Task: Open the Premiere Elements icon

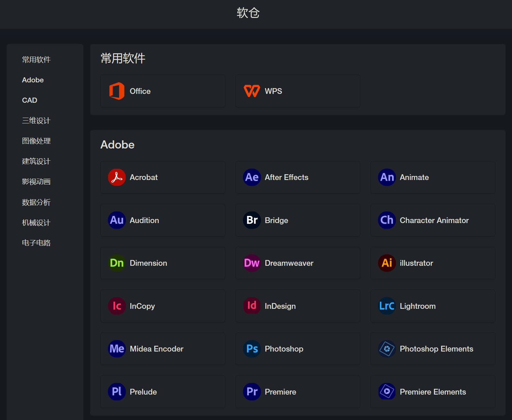Action: (387, 392)
